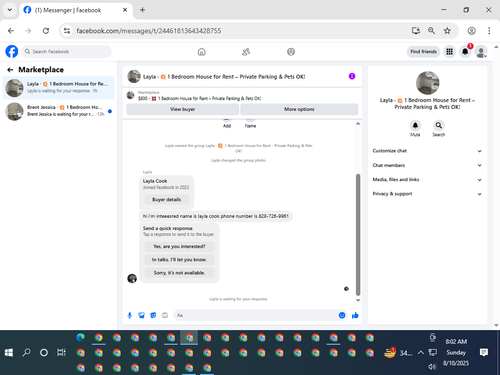Click the Find friends button
This screenshot has height=375, width=500.
click(423, 52)
